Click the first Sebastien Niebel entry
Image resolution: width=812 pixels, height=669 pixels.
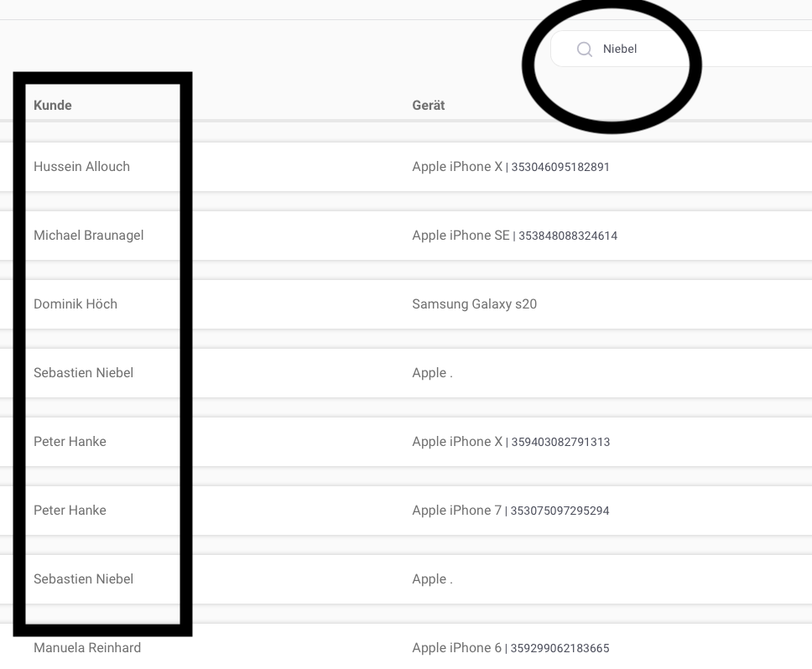point(83,373)
